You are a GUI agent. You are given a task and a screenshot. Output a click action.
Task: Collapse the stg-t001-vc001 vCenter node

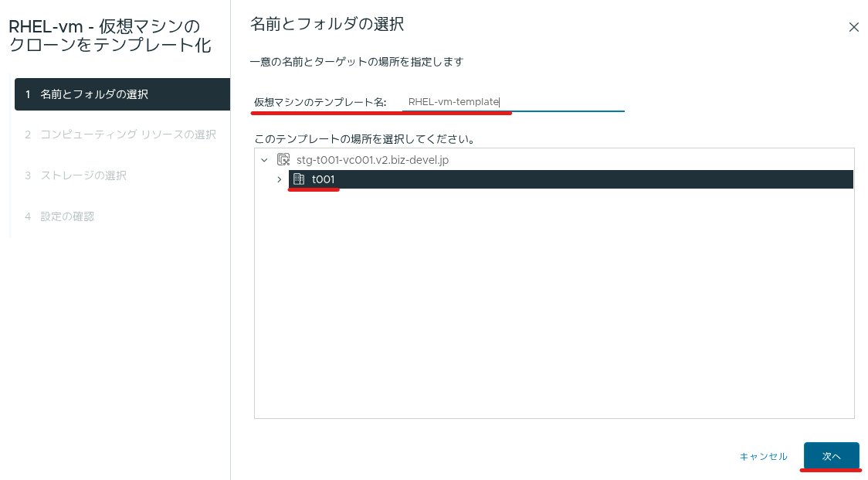(265, 160)
